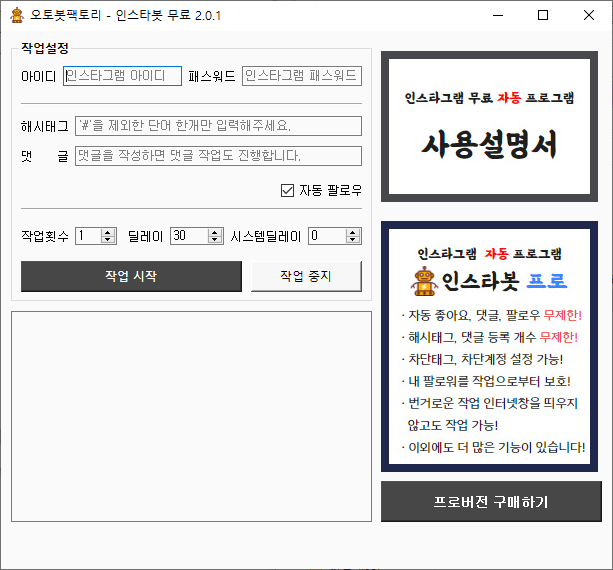This screenshot has height=570, width=613.
Task: Maximize the 인스타봇 window
Action: pyautogui.click(x=543, y=16)
